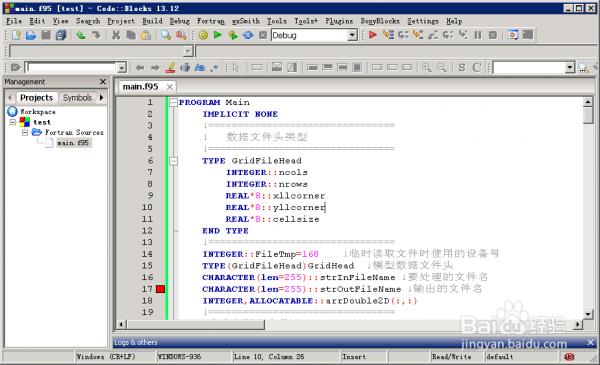Click the Cut scissors icon
This screenshot has width=600, height=365.
[116, 35]
